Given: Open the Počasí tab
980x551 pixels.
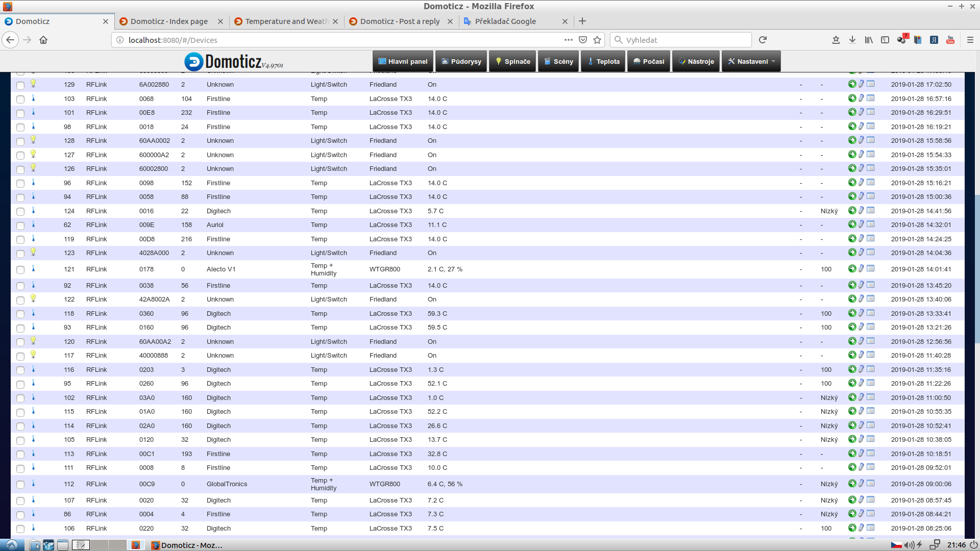Looking at the screenshot, I should pyautogui.click(x=649, y=61).
